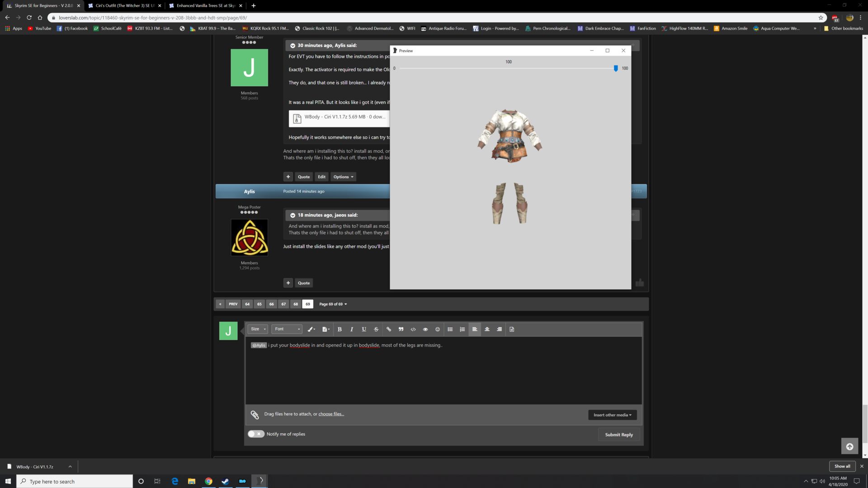Insert a numbered list

462,329
